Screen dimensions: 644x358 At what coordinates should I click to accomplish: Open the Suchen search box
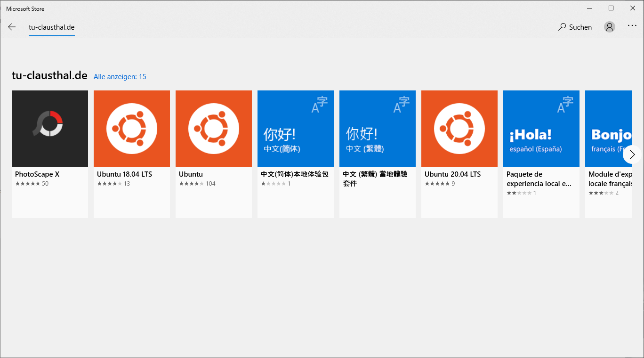[x=575, y=27]
